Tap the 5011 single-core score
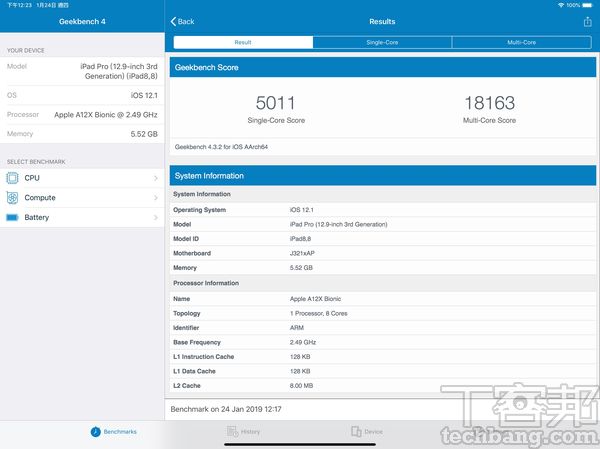The height and width of the screenshot is (449, 600). tap(276, 103)
